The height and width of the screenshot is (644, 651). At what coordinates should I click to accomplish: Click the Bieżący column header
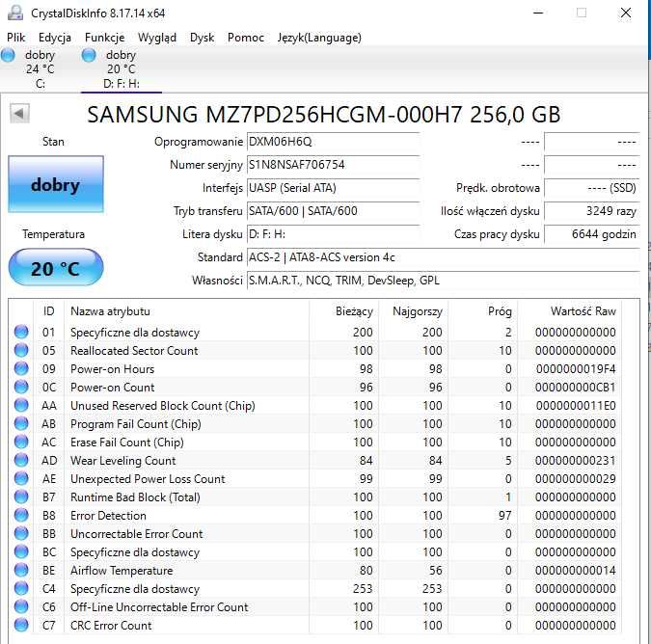[x=343, y=311]
